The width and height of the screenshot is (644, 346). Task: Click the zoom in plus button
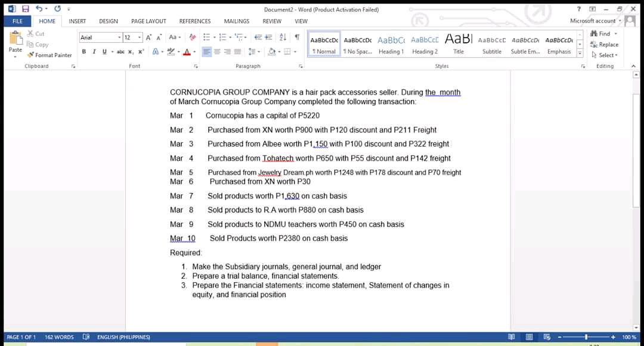[x=613, y=337]
